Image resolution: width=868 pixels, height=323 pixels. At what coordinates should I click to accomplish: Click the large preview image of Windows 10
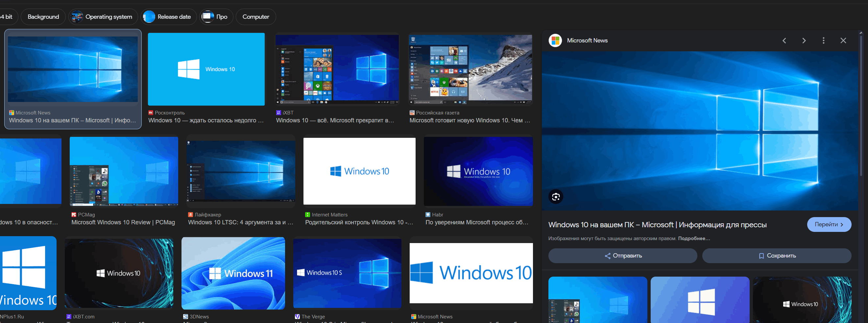(x=700, y=131)
